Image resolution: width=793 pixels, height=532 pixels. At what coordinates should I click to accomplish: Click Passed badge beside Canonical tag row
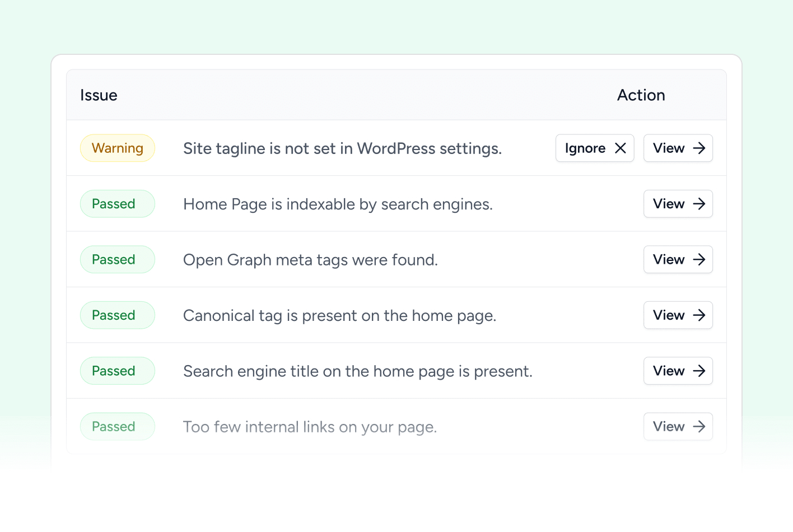(x=118, y=315)
